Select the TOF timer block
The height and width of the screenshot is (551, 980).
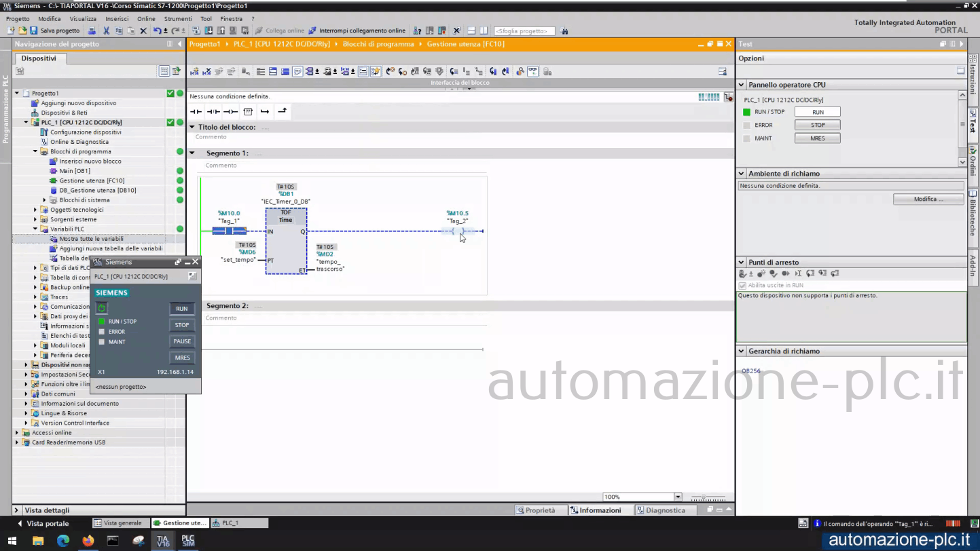pos(286,241)
